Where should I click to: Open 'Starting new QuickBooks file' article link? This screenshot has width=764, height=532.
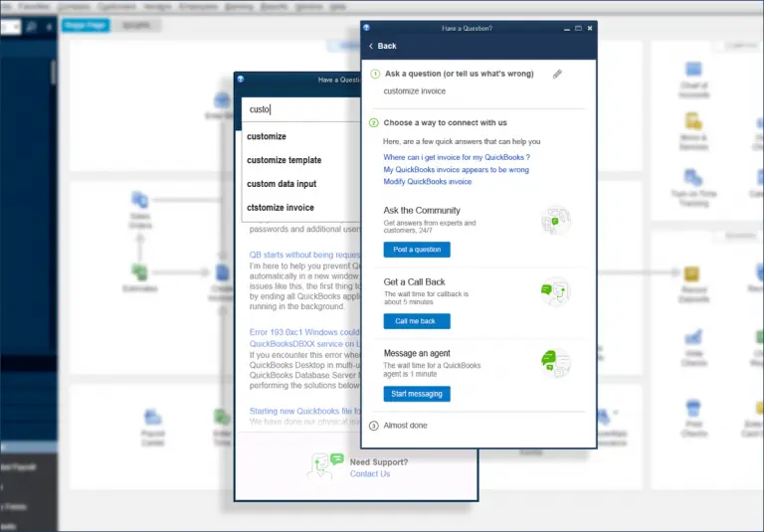point(305,411)
